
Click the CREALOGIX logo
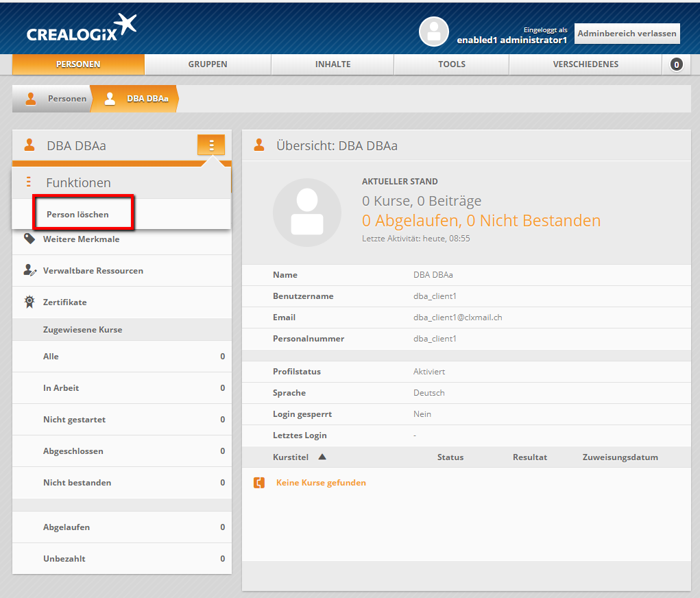click(x=81, y=29)
